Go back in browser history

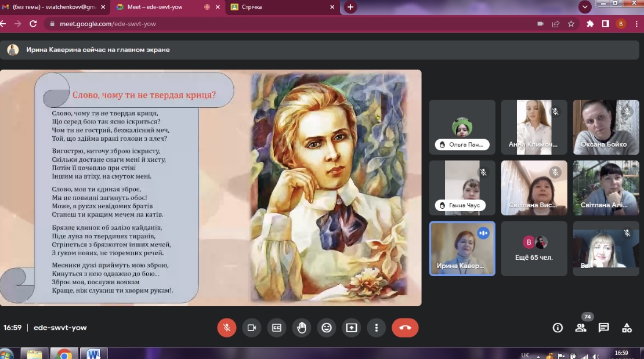[3, 24]
